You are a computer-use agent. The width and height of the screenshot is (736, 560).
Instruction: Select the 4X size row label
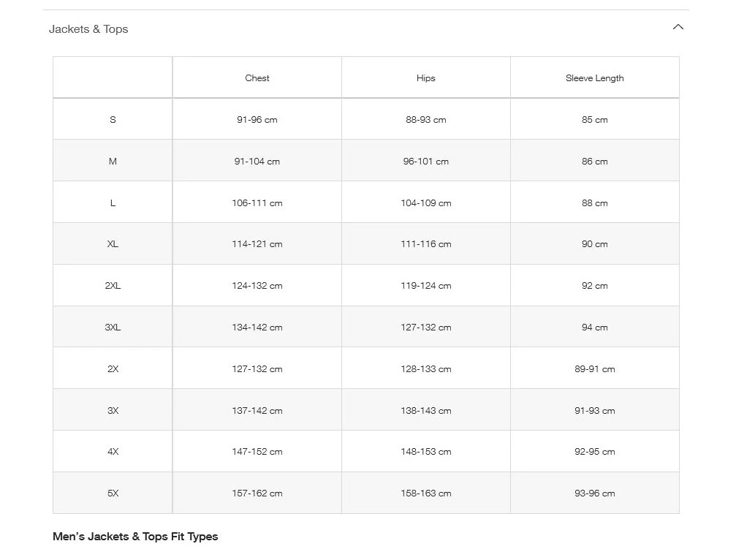click(x=113, y=452)
